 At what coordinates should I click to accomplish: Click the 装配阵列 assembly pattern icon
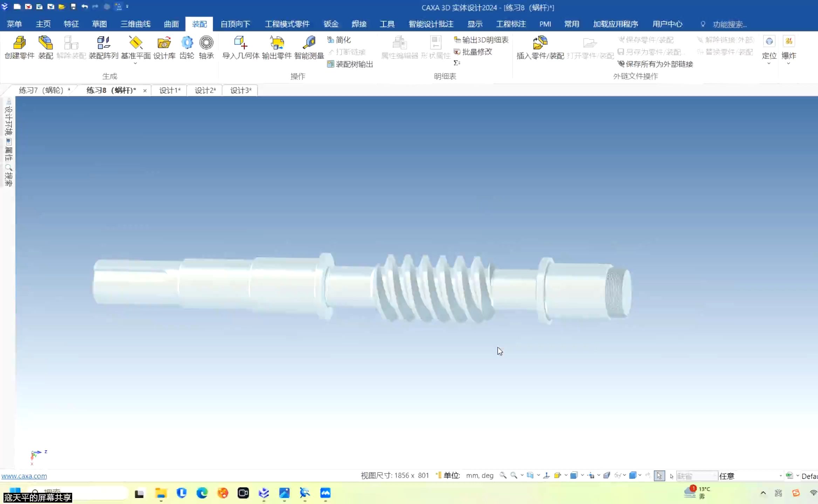[x=103, y=43]
